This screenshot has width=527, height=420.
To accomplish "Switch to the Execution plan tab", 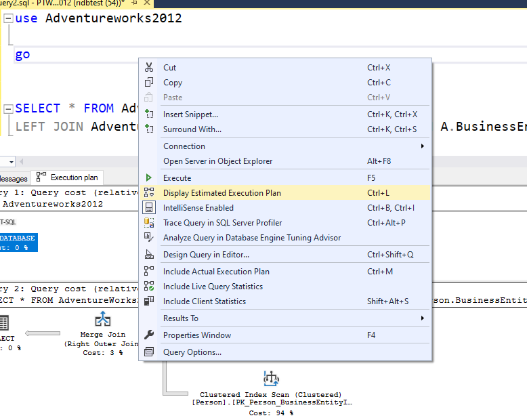I will tap(67, 177).
